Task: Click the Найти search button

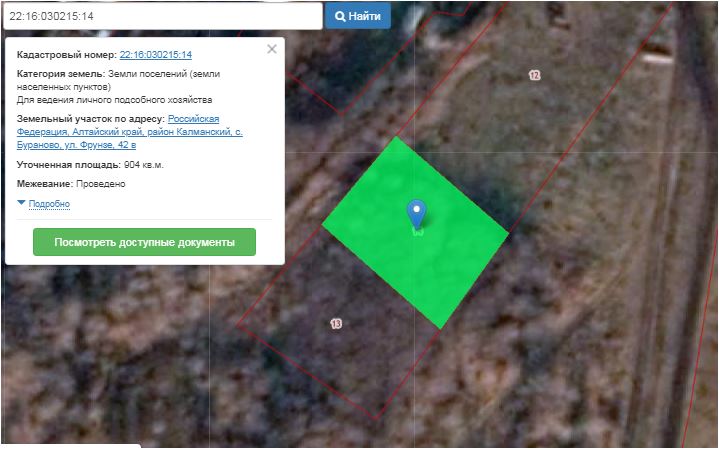Action: coord(358,16)
